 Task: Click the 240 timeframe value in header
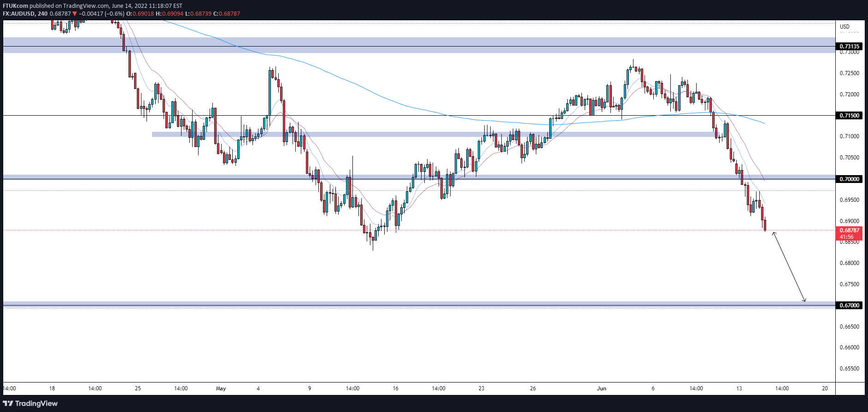(43, 13)
